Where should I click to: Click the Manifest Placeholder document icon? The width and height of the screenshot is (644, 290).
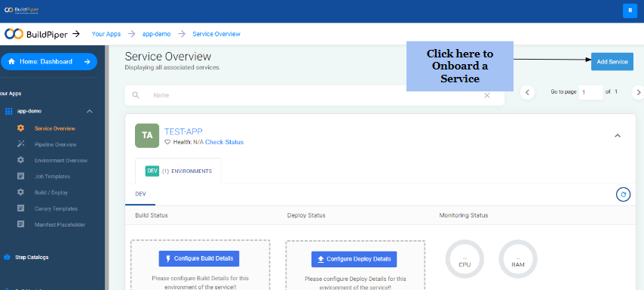(x=20, y=224)
